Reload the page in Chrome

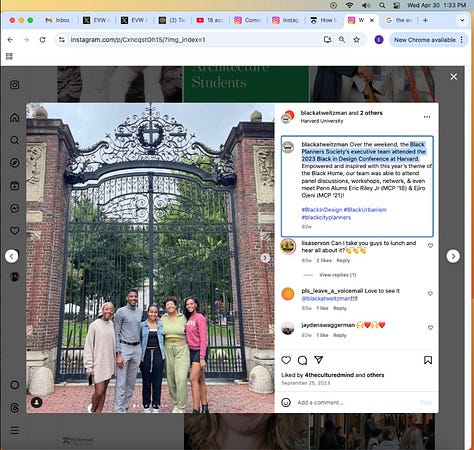(42, 40)
